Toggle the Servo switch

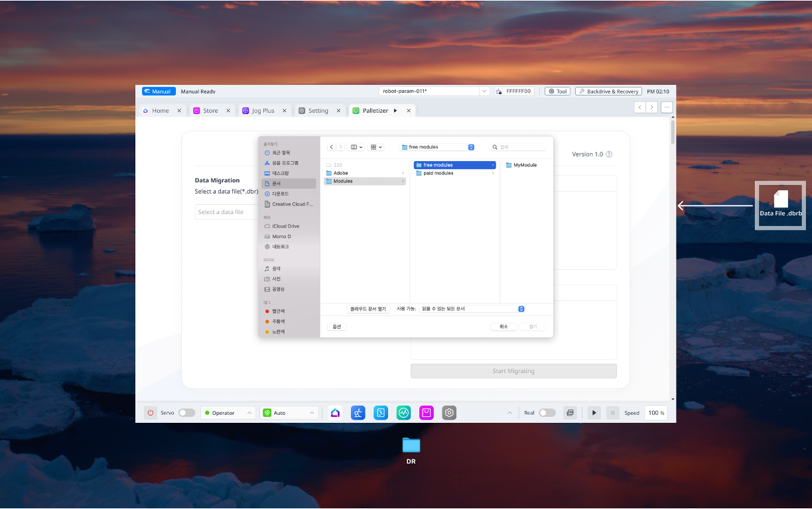[x=186, y=413]
